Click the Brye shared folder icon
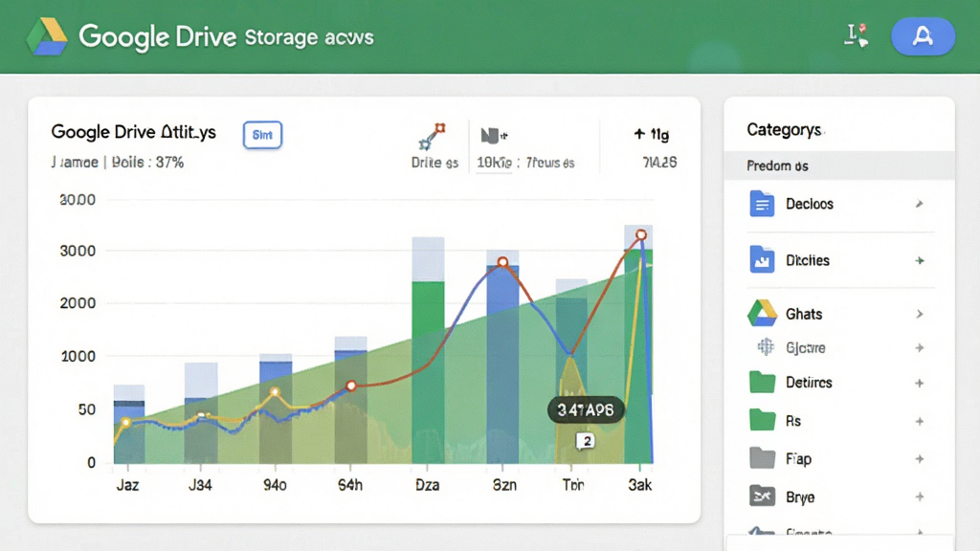The image size is (980, 551). (762, 496)
